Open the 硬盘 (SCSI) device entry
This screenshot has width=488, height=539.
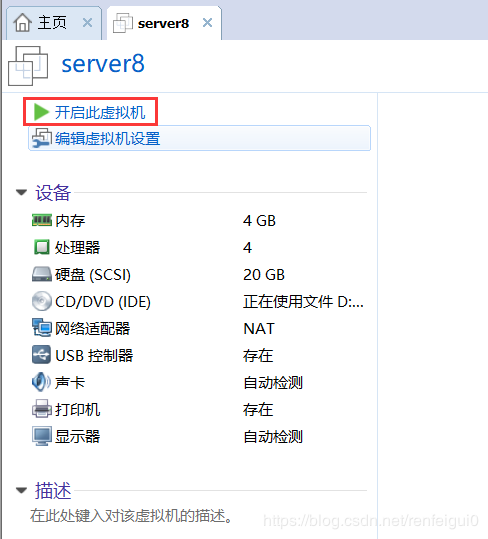point(93,274)
